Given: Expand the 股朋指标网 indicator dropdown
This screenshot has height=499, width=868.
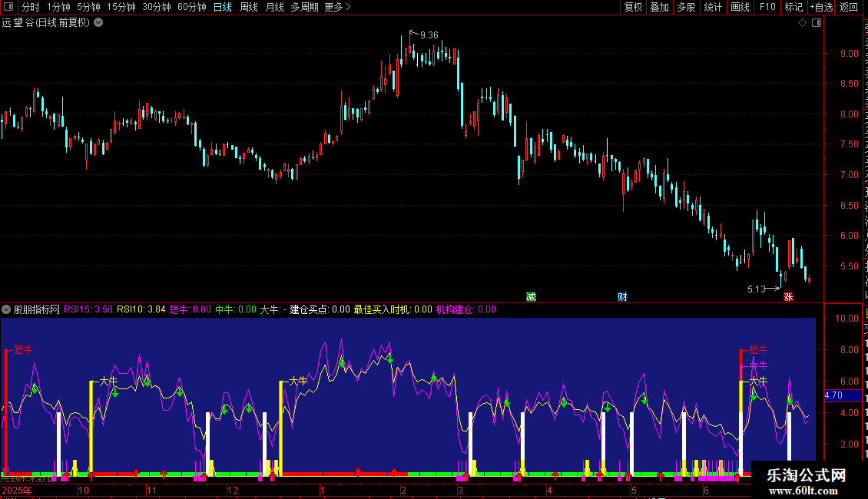Looking at the screenshot, I should coord(6,309).
